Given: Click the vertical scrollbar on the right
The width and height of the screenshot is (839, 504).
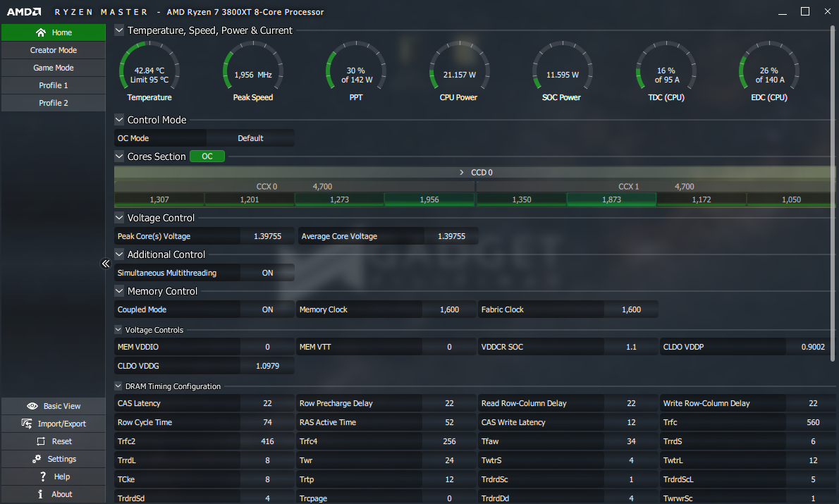Looking at the screenshot, I should pos(833,192).
